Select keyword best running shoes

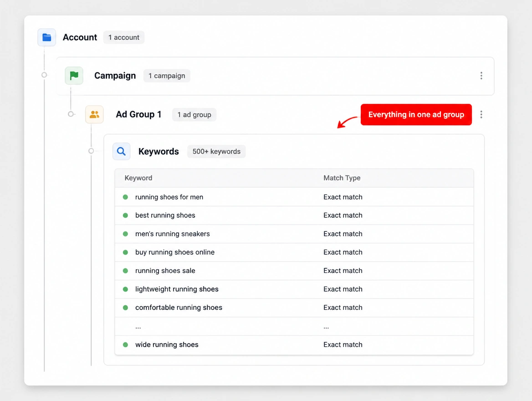click(x=165, y=216)
